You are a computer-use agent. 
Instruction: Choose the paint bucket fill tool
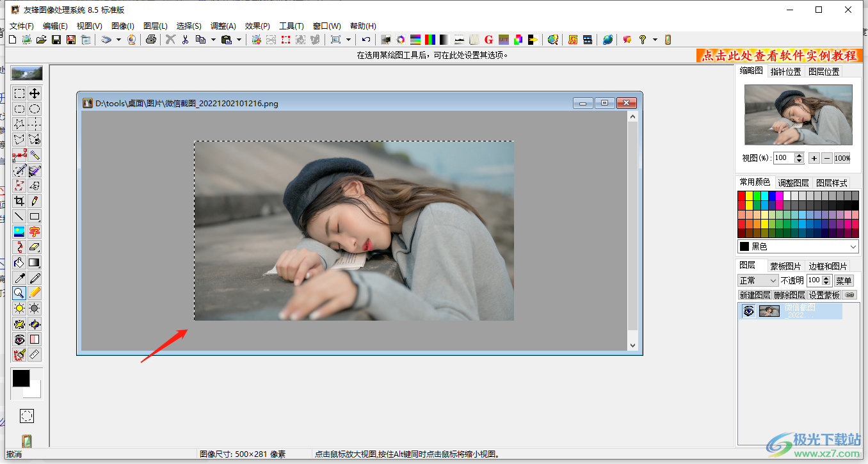(x=20, y=262)
